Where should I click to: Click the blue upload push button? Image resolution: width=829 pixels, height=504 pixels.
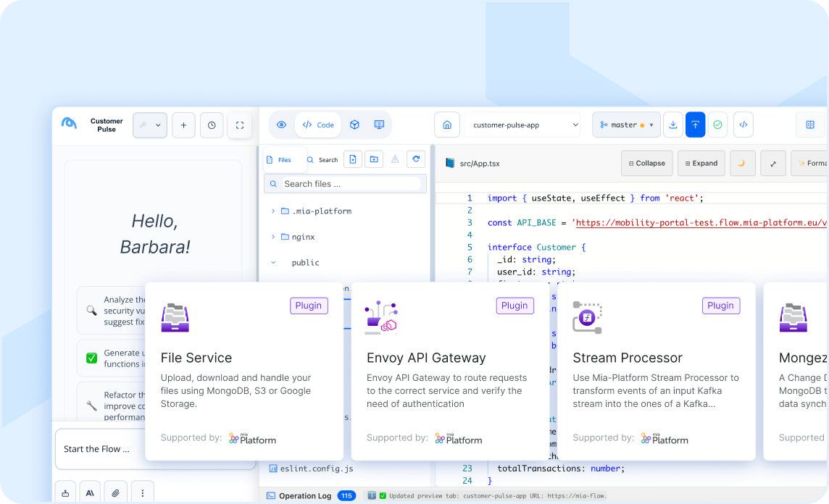coord(695,125)
